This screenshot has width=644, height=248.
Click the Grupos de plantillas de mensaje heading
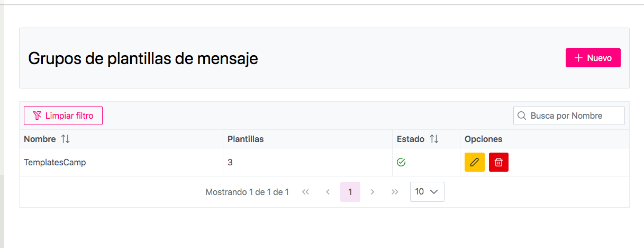click(143, 58)
